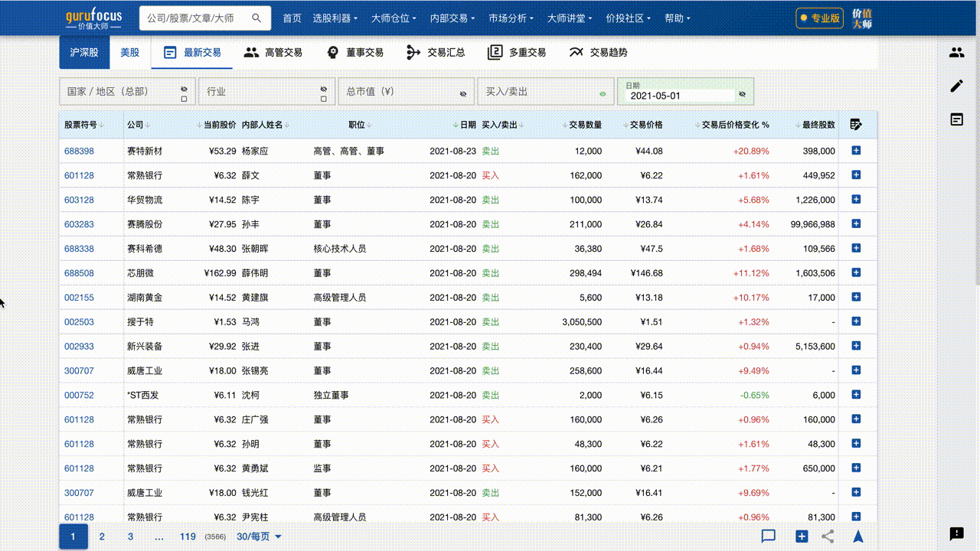Open stock link 002155
The width and height of the screenshot is (980, 551).
tap(79, 298)
